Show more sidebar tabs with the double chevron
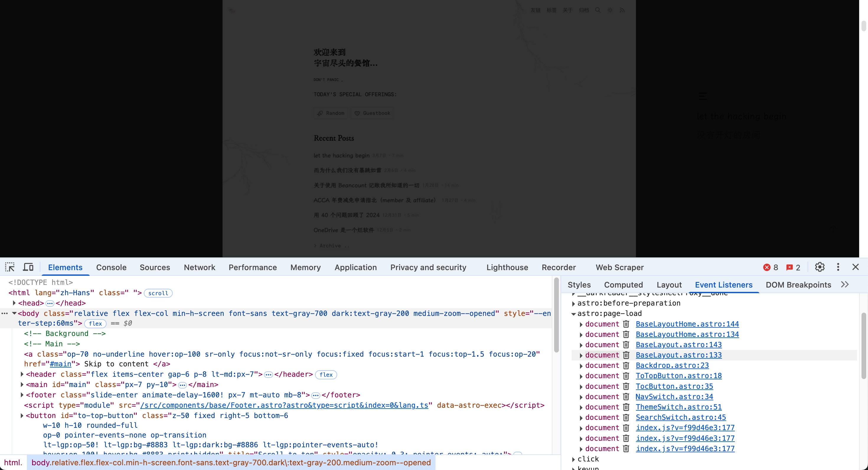This screenshot has height=470, width=868. pos(845,285)
